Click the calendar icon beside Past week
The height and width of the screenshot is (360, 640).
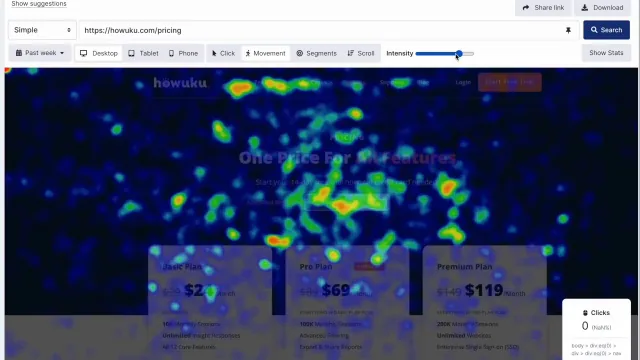(19, 53)
